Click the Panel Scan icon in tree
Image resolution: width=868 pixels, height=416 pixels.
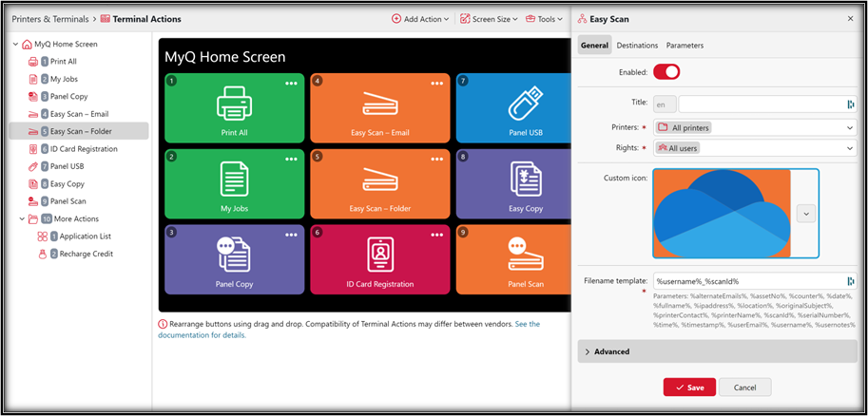33,201
